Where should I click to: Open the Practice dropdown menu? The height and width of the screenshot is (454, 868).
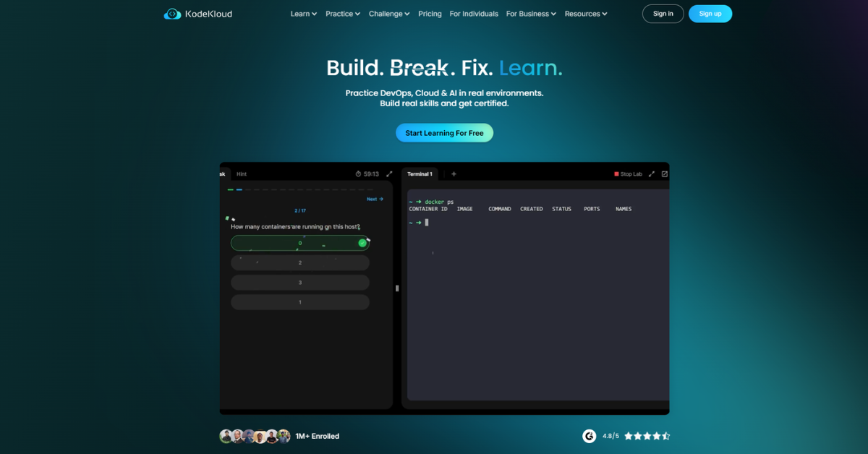click(343, 14)
